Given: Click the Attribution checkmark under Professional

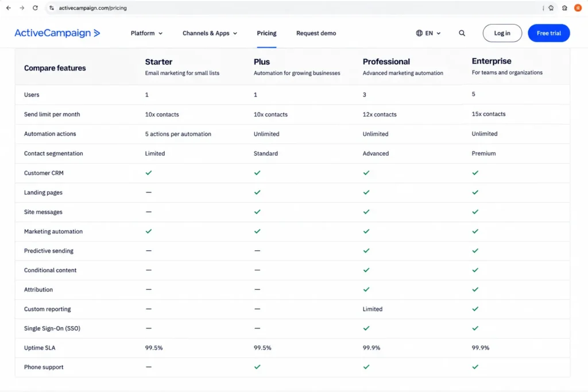Looking at the screenshot, I should click(366, 289).
